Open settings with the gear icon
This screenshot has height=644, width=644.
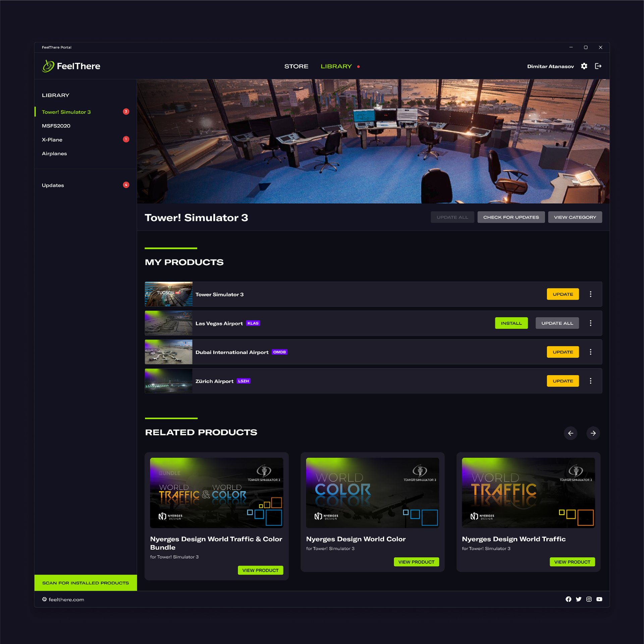pyautogui.click(x=584, y=66)
